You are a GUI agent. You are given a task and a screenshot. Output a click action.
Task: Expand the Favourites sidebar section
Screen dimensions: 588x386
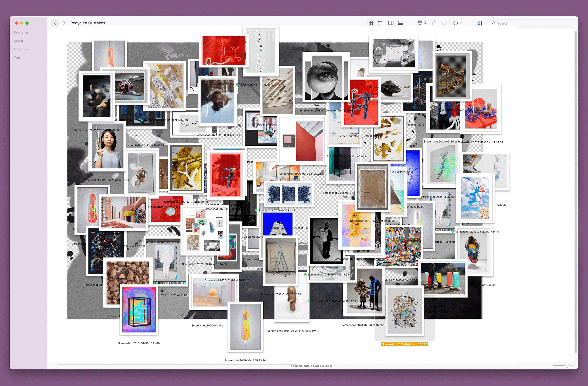(21, 32)
